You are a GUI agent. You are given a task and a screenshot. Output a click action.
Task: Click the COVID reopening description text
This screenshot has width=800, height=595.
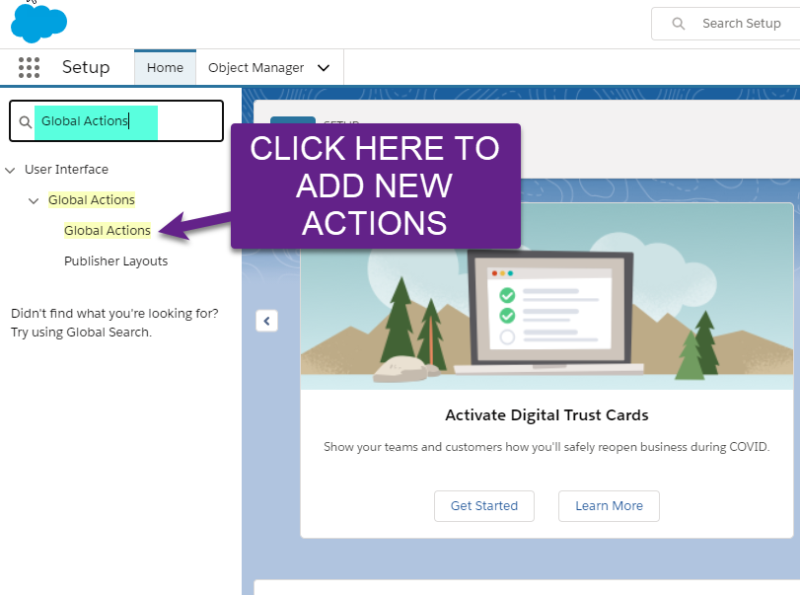[546, 447]
